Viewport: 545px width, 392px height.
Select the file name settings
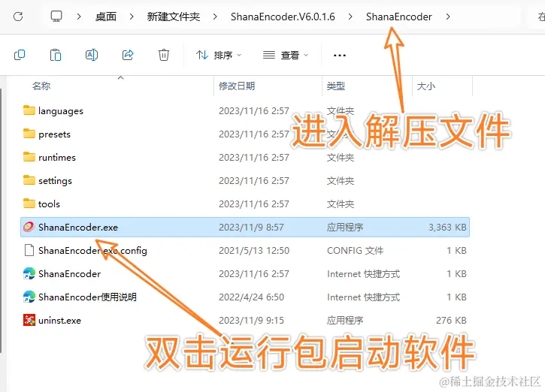point(56,181)
